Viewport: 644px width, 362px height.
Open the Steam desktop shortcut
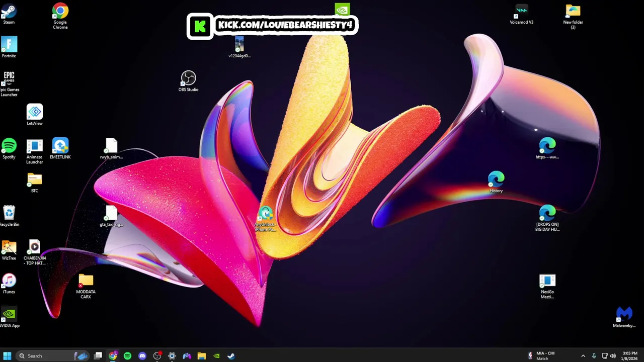[9, 15]
